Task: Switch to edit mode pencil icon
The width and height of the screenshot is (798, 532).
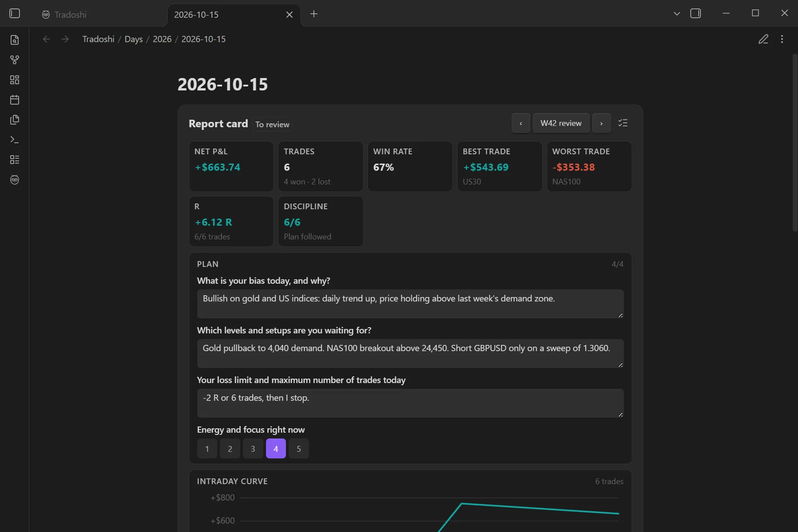Action: [x=763, y=39]
